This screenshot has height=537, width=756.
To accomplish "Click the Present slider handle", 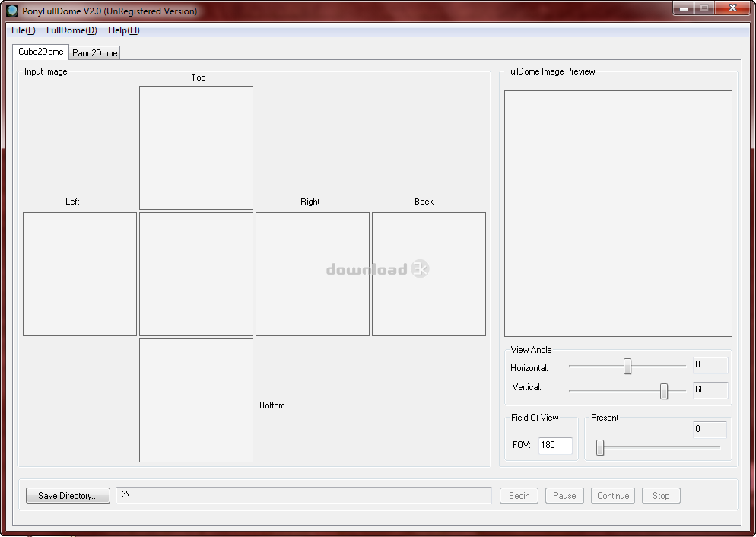I will pos(600,447).
